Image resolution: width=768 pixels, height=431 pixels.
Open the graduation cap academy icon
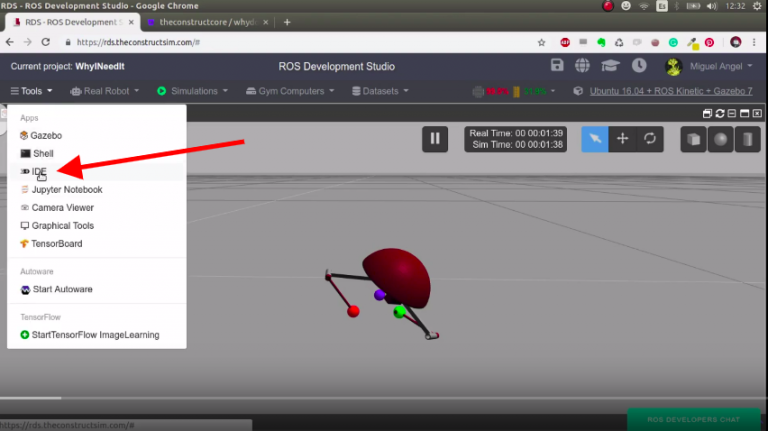(610, 65)
